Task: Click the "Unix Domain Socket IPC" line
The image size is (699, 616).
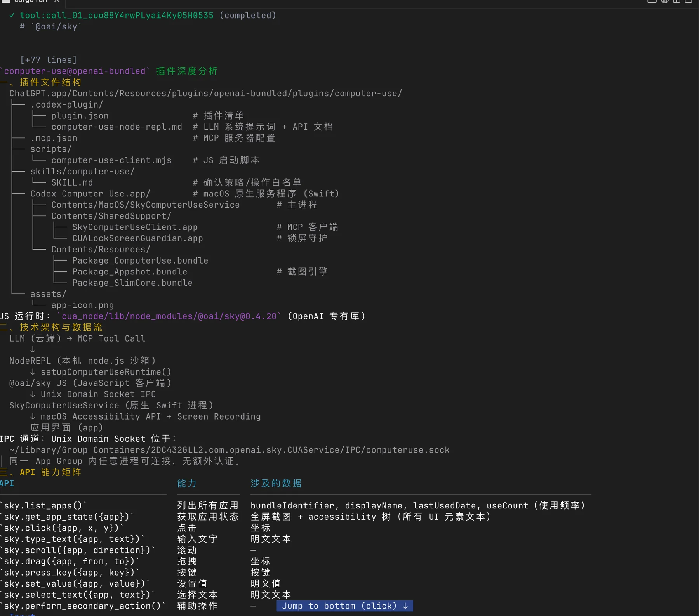Action: click(98, 394)
